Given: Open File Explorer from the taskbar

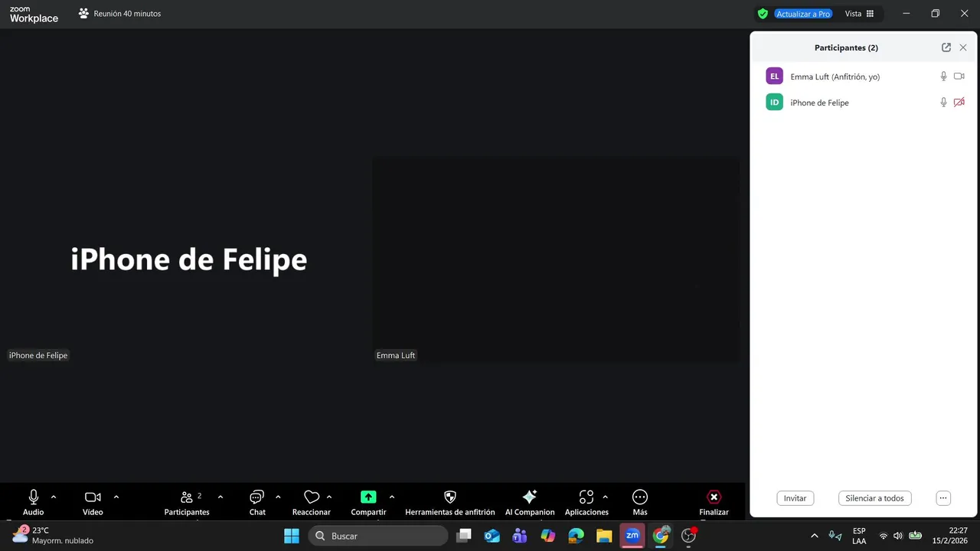Looking at the screenshot, I should click(604, 536).
